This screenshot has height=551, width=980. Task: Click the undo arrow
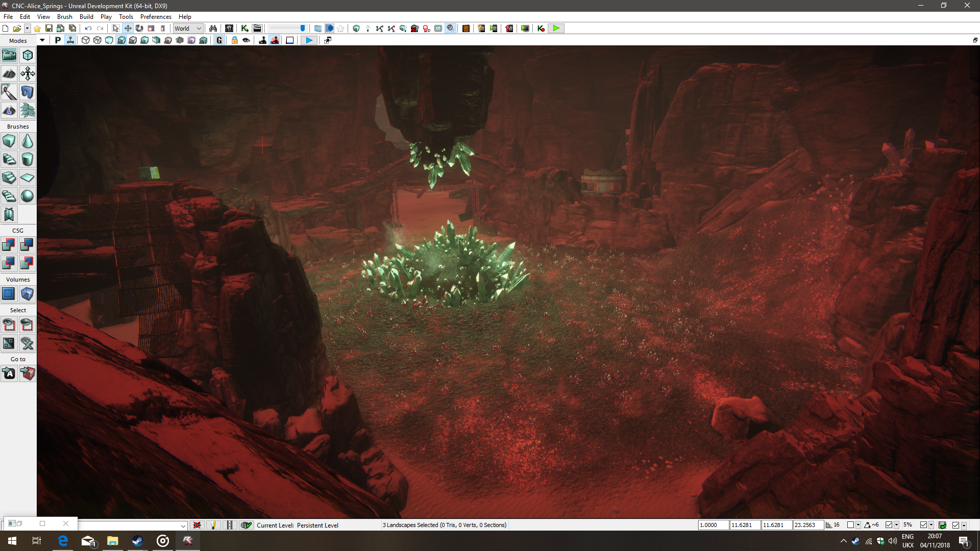click(x=88, y=29)
